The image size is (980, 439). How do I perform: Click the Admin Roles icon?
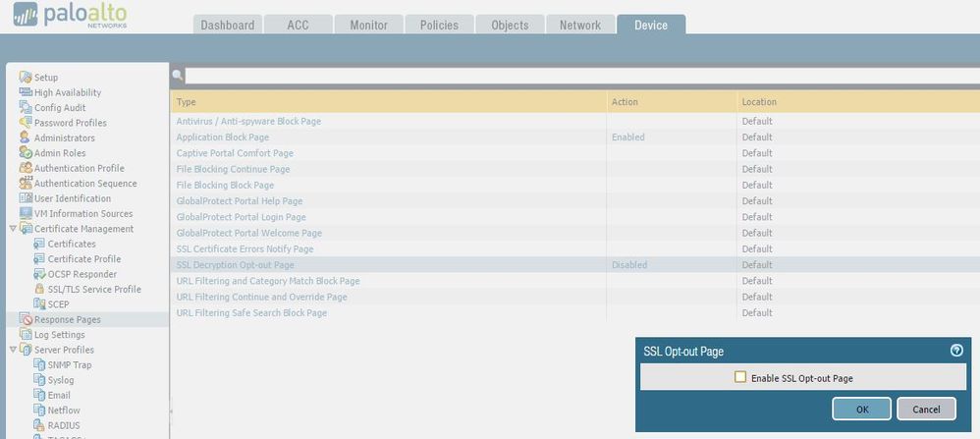(x=25, y=152)
